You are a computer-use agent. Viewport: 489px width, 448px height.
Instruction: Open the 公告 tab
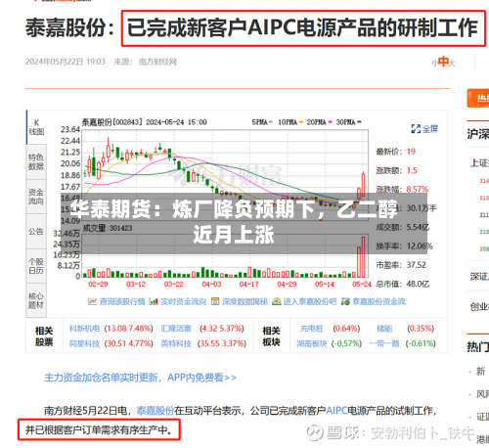(36, 232)
